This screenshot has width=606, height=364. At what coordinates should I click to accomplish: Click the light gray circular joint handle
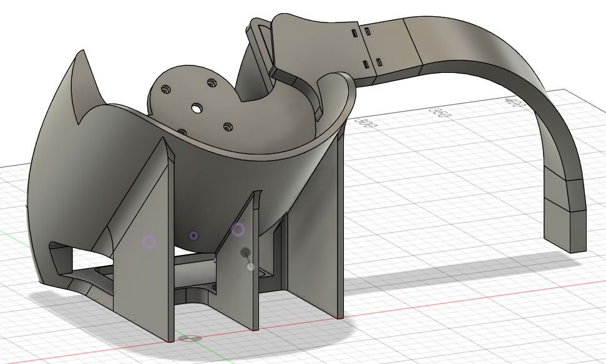[x=250, y=267]
